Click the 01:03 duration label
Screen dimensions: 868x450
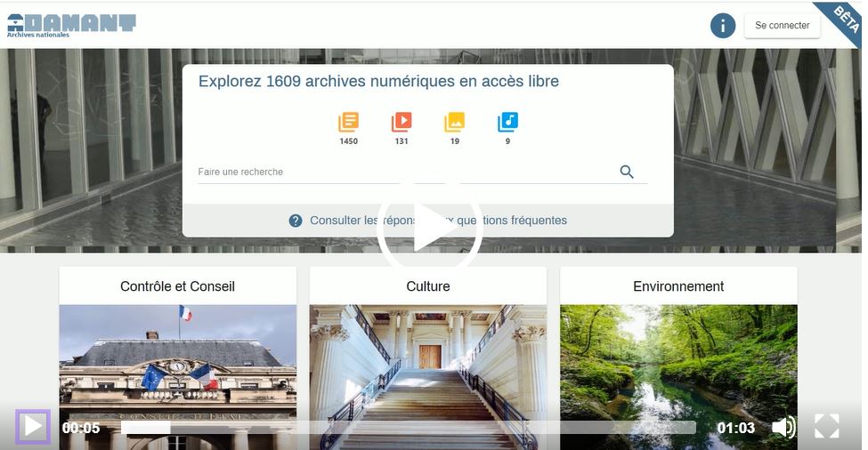[x=735, y=428]
